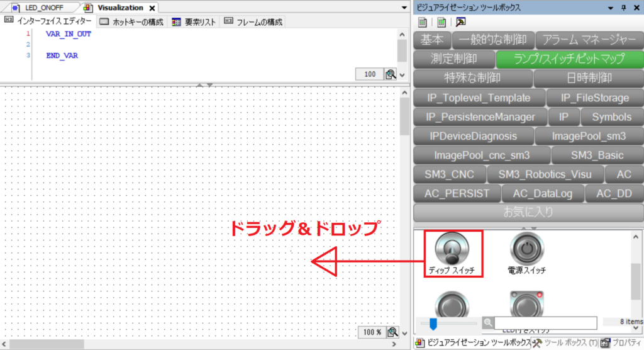This screenshot has width=644, height=350.
Task: Pick the LED push switch with red lamp
Action: coord(526,305)
